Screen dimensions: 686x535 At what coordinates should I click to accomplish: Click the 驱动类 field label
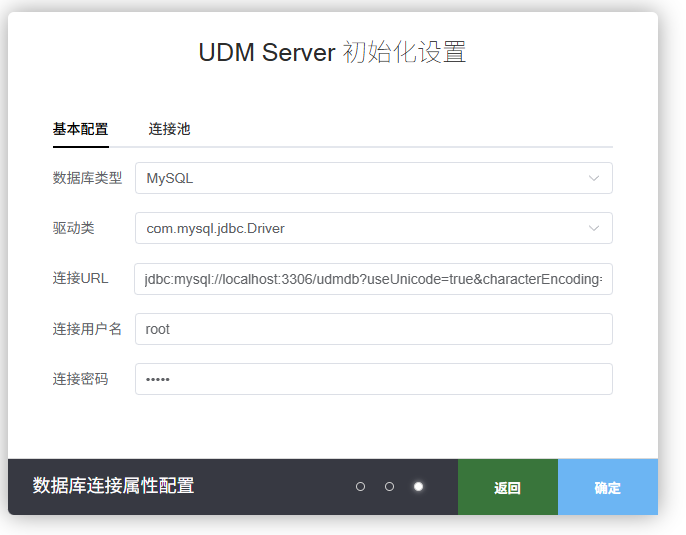coord(73,228)
